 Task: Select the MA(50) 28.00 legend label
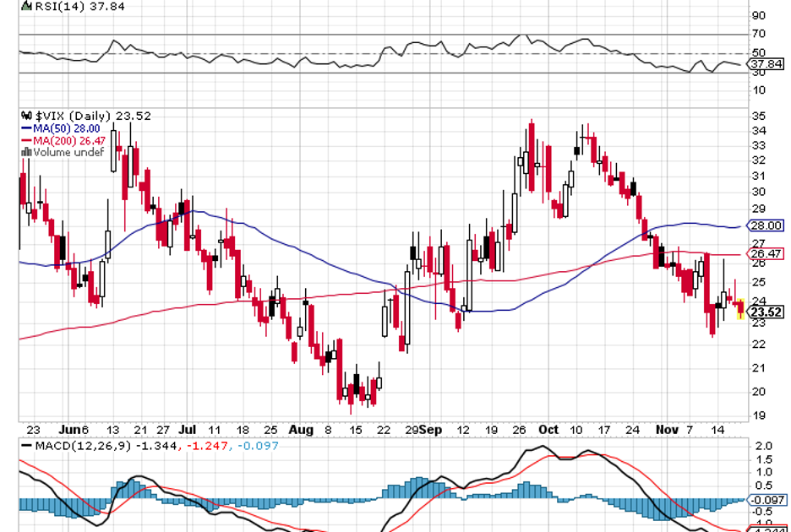(67, 128)
